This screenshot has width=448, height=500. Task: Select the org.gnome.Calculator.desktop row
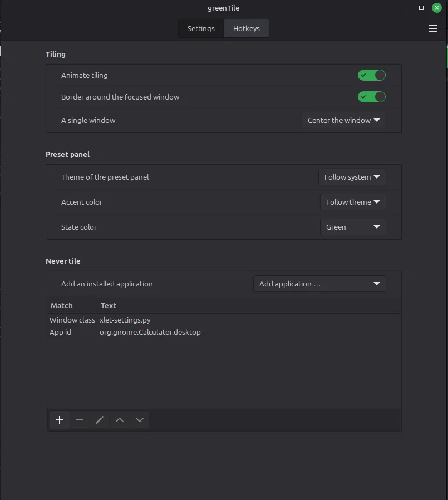[223, 332]
